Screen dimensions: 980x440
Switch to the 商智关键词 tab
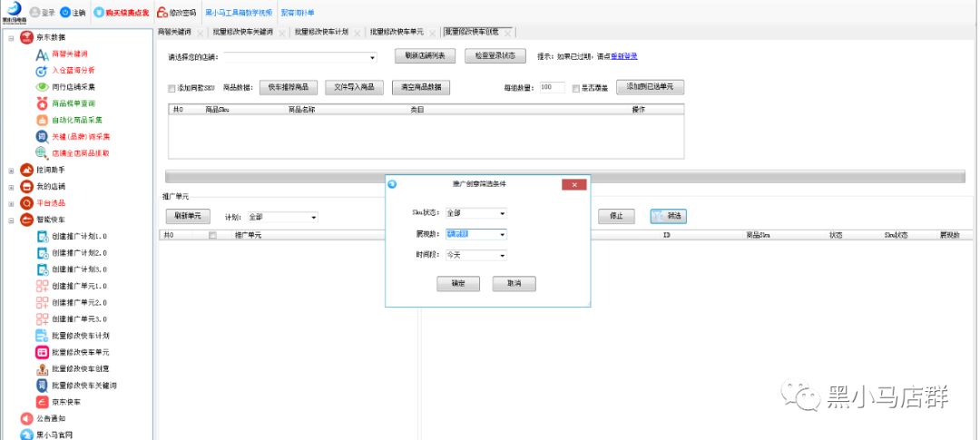click(x=176, y=31)
